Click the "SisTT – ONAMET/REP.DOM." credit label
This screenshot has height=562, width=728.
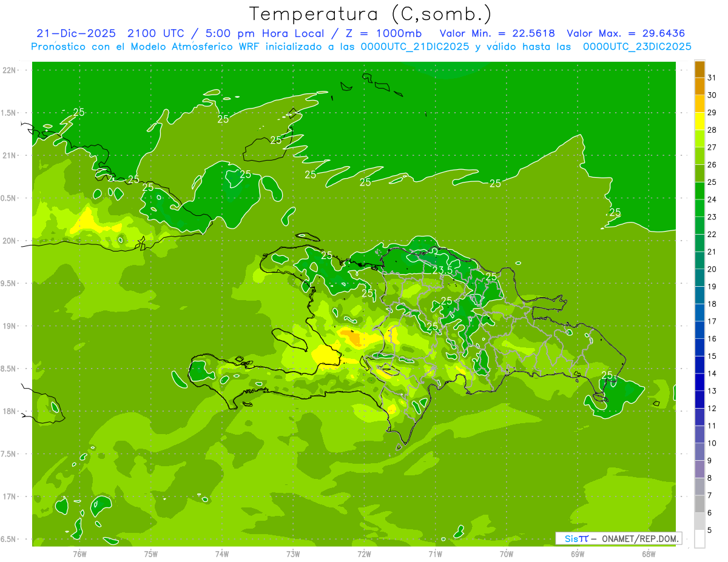[x=618, y=538]
